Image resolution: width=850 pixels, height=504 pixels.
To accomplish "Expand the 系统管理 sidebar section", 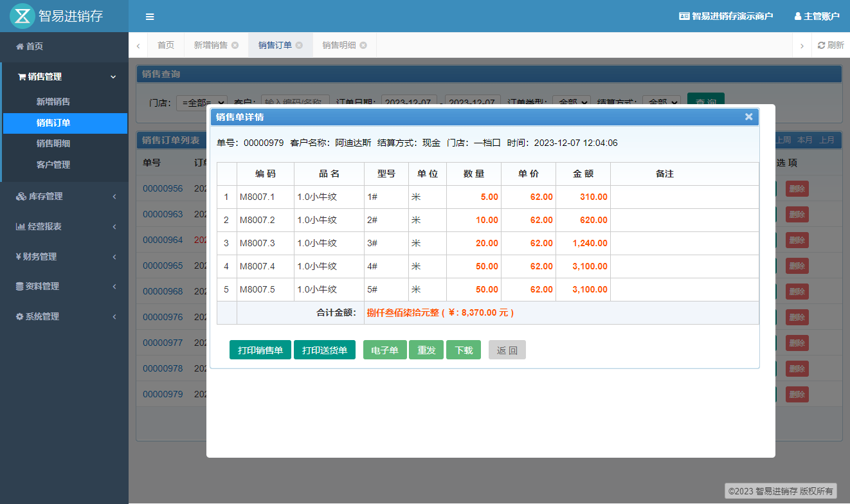I will (64, 316).
